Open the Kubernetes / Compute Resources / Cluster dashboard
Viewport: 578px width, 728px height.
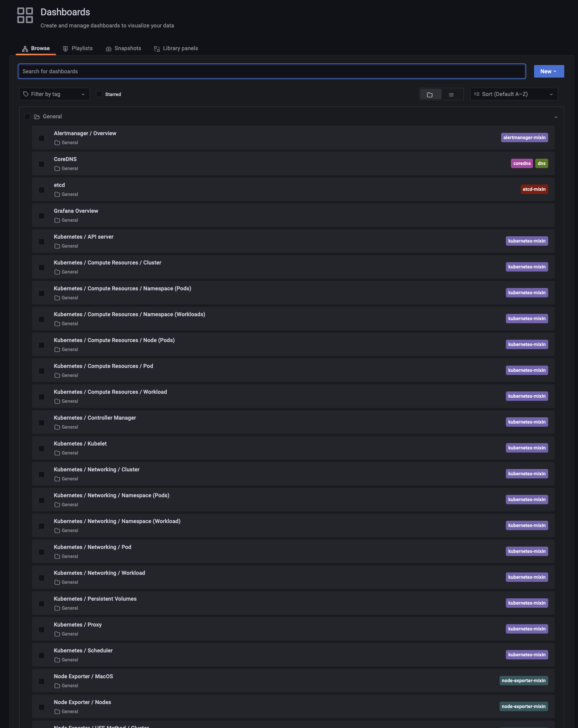point(107,263)
